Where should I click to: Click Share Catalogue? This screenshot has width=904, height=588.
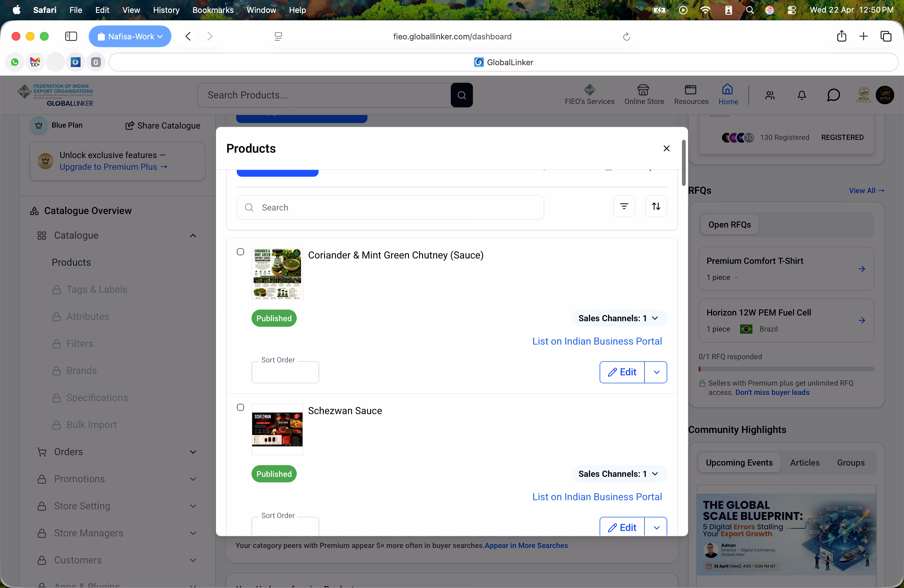pyautogui.click(x=163, y=126)
